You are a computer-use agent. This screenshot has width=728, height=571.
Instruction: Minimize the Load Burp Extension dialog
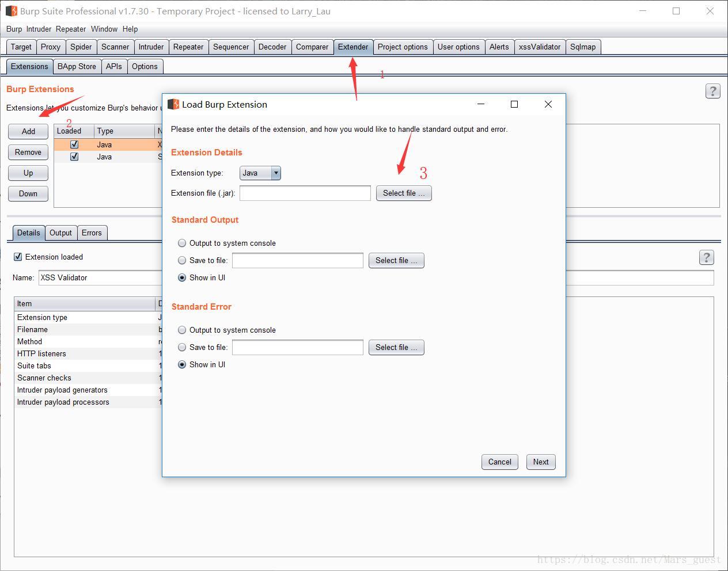point(481,104)
